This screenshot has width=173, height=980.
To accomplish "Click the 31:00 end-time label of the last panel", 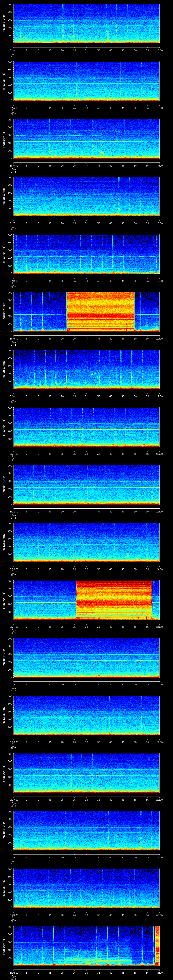I will (x=160, y=973).
